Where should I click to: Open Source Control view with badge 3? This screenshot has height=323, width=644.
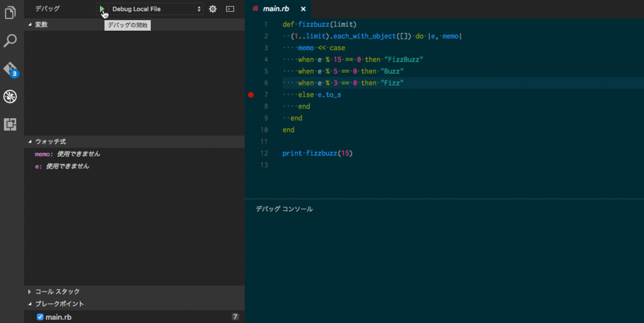(11, 69)
